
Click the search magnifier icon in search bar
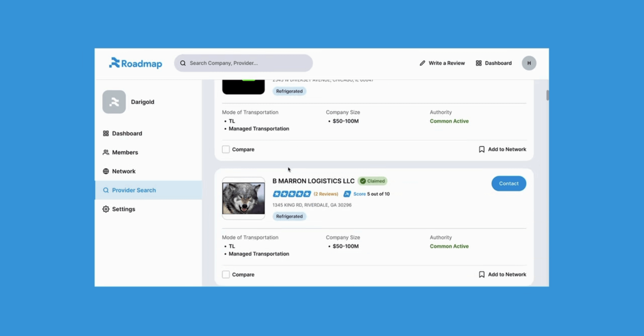click(183, 63)
